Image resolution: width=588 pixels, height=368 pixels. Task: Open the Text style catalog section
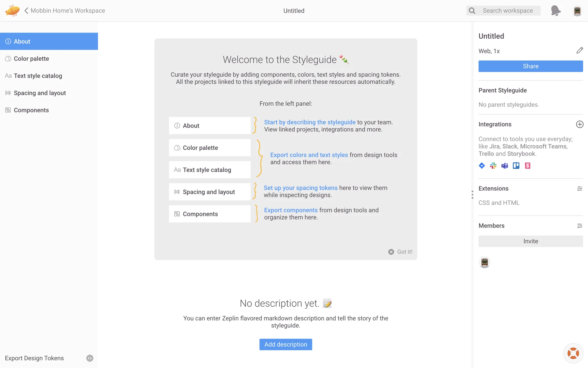(x=38, y=76)
